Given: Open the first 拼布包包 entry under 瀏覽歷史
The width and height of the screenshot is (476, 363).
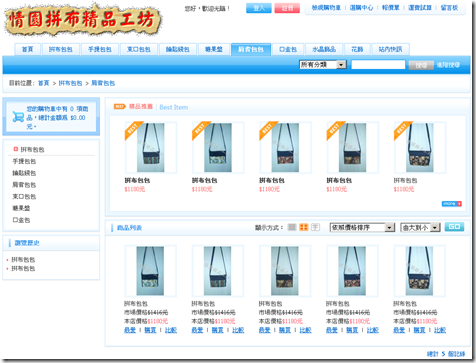Looking at the screenshot, I should pos(23,260).
